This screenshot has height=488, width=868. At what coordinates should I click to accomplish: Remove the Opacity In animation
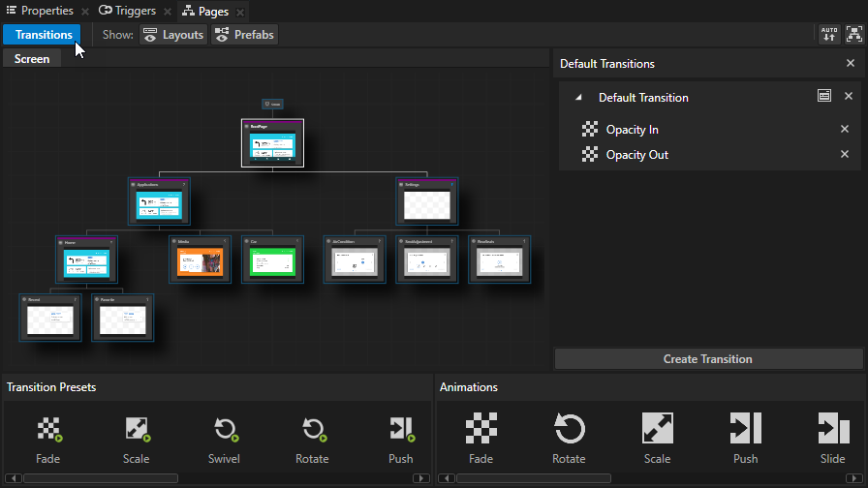click(844, 130)
